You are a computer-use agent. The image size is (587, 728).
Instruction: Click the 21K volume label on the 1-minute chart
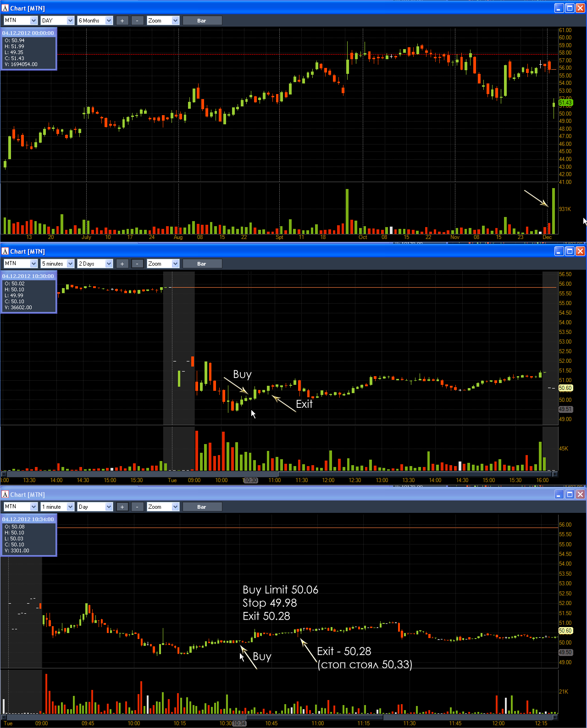[564, 692]
